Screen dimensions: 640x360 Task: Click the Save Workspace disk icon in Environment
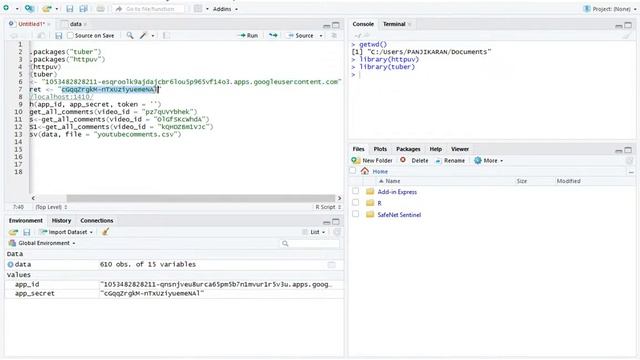point(27,232)
